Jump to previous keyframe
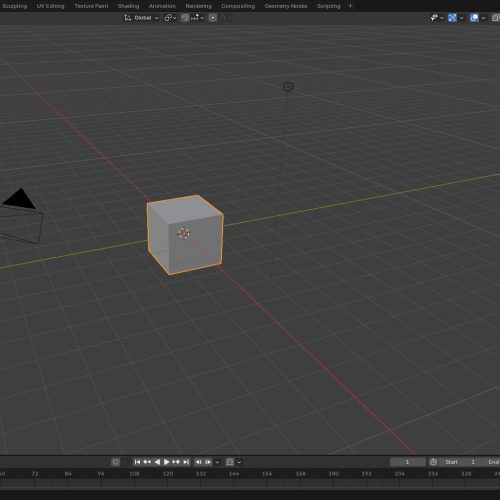 [147, 462]
